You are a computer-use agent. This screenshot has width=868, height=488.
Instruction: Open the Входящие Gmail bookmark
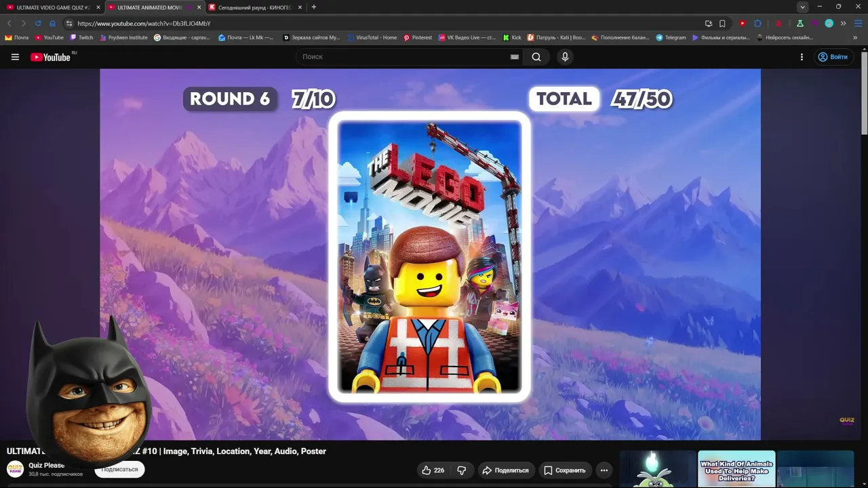click(x=182, y=37)
